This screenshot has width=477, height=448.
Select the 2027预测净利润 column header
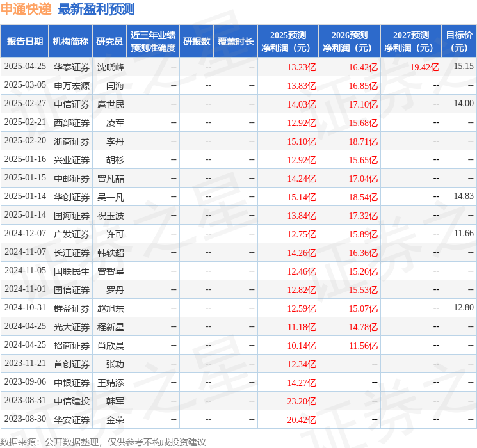pyautogui.click(x=411, y=42)
